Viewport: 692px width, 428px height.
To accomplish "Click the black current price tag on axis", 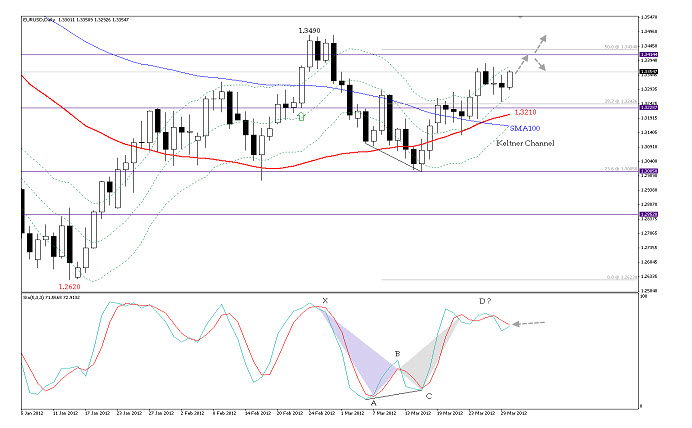I will [648, 71].
